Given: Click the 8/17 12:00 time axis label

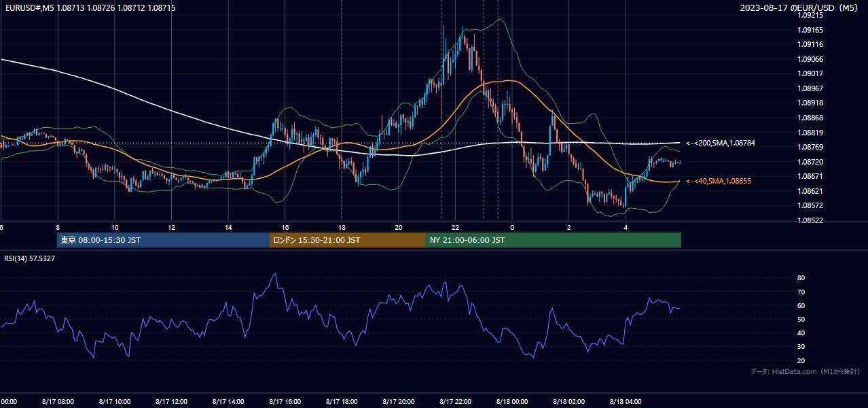Looking at the screenshot, I should click(x=171, y=401).
